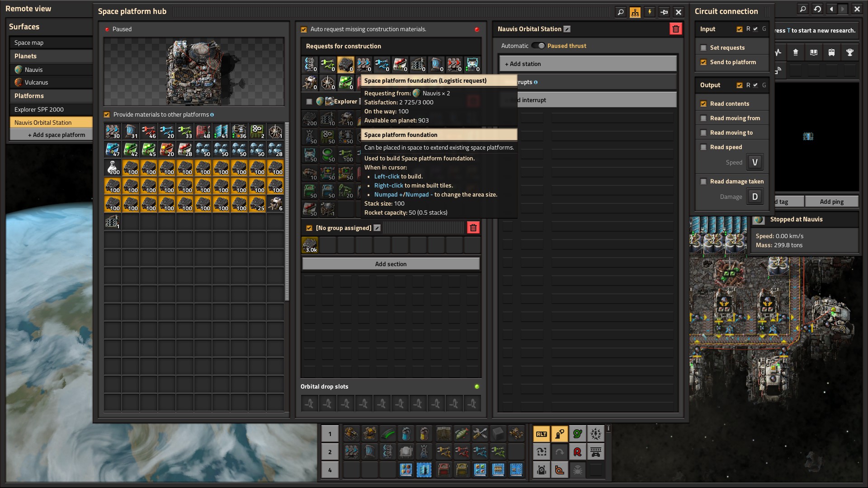The height and width of the screenshot is (488, 868).
Task: Open quickbar row 4 selector
Action: point(330,470)
